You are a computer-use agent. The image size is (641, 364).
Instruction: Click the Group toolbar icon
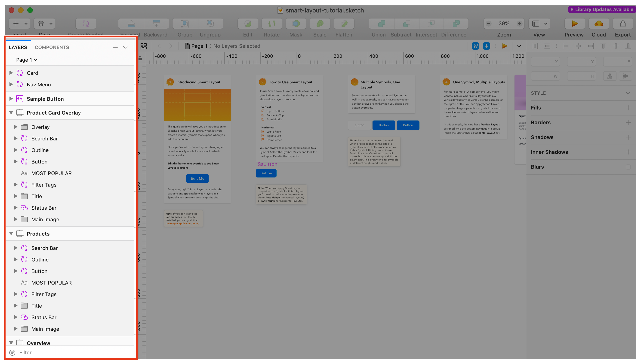click(185, 24)
